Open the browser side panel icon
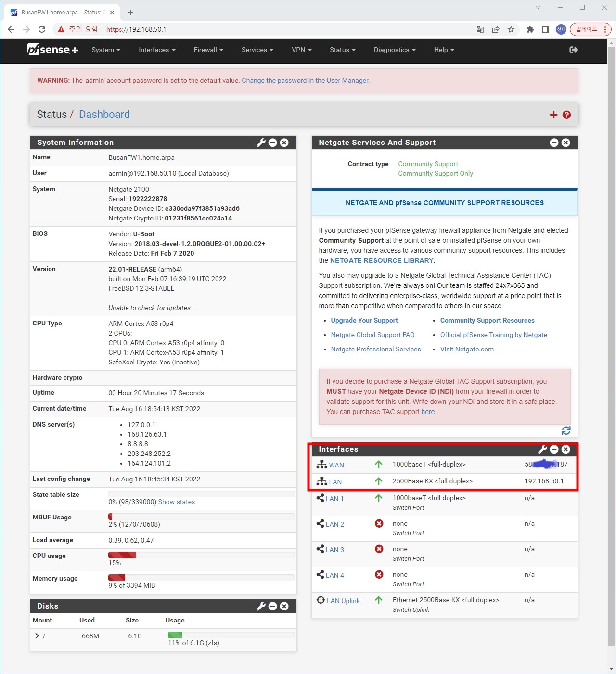 pos(546,29)
